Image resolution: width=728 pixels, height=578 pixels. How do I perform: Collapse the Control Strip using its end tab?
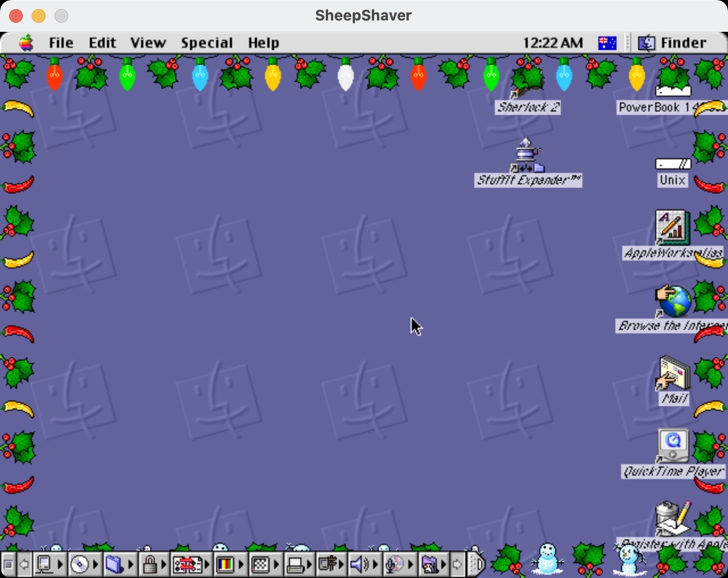click(477, 564)
